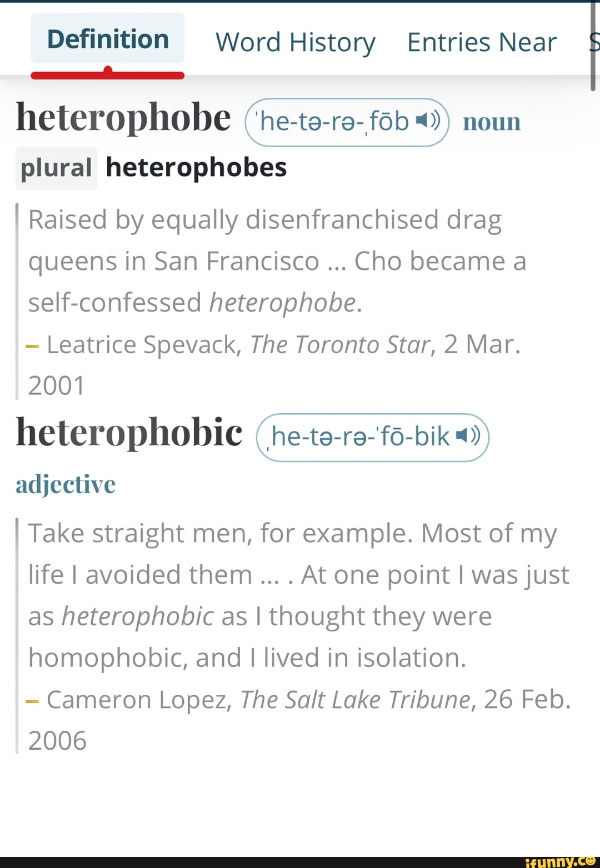Click the phonetic spelling text for heterophobic
The height and width of the screenshot is (868, 600).
[x=360, y=436]
